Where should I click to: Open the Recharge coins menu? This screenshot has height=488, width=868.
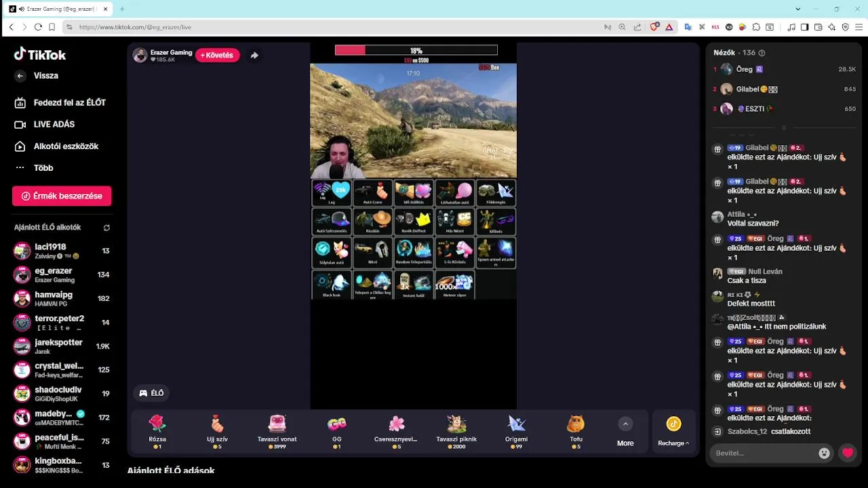[673, 432]
